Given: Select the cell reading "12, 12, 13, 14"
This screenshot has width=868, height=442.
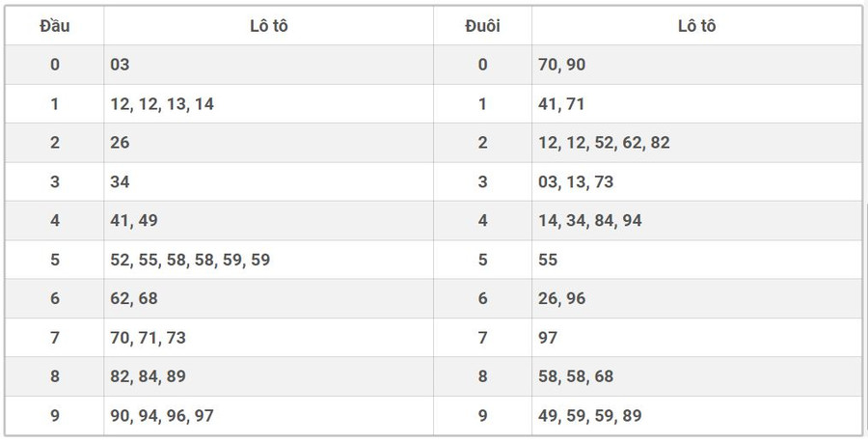Looking at the screenshot, I should (x=162, y=104).
